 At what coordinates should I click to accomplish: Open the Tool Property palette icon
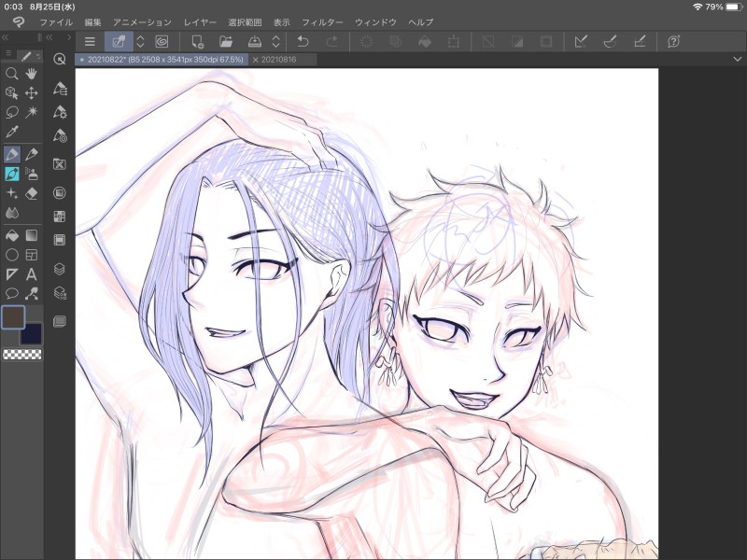(60, 112)
